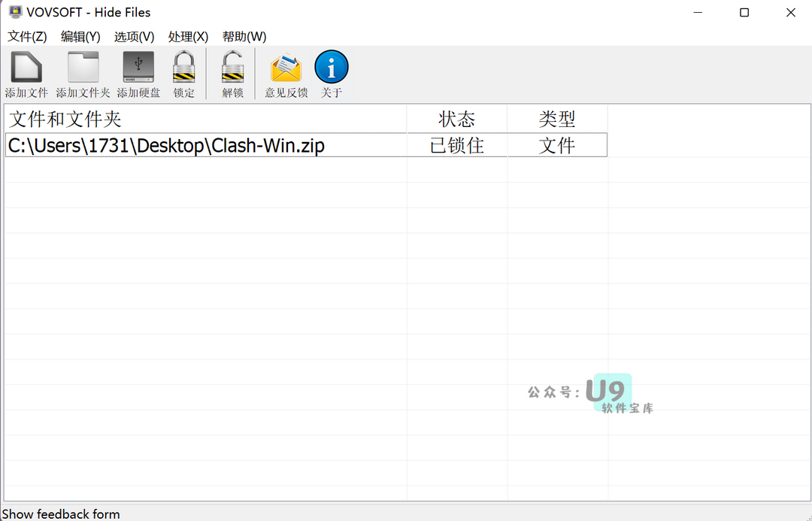Click the 锁定 padlock icon
812x521 pixels.
point(184,67)
